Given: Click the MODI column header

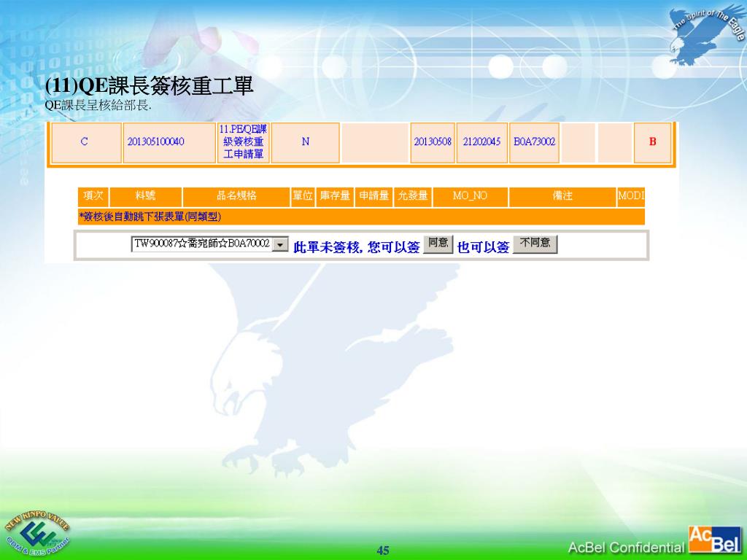Looking at the screenshot, I should point(631,196).
